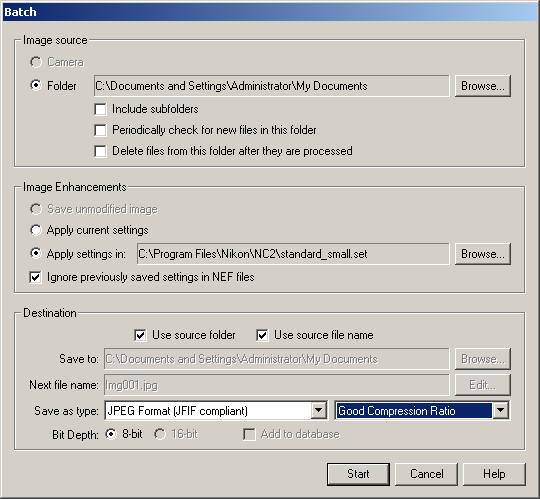540x499 pixels.
Task: Tick Delete files after they are processed
Action: [x=100, y=151]
